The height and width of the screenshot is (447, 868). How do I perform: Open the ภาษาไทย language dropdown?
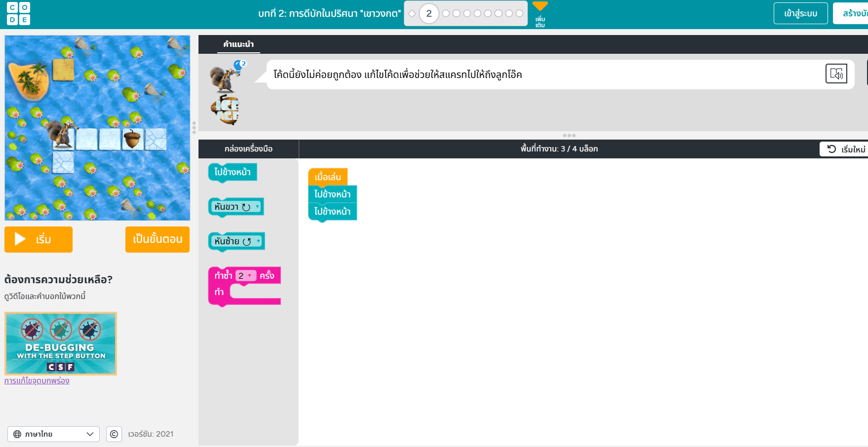[53, 434]
